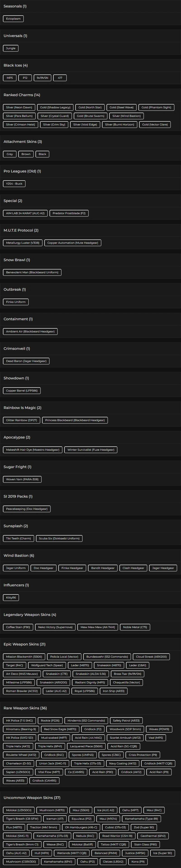Click the Glitter Rainbow (DP27) tag
The image size is (181, 868).
point(22,420)
